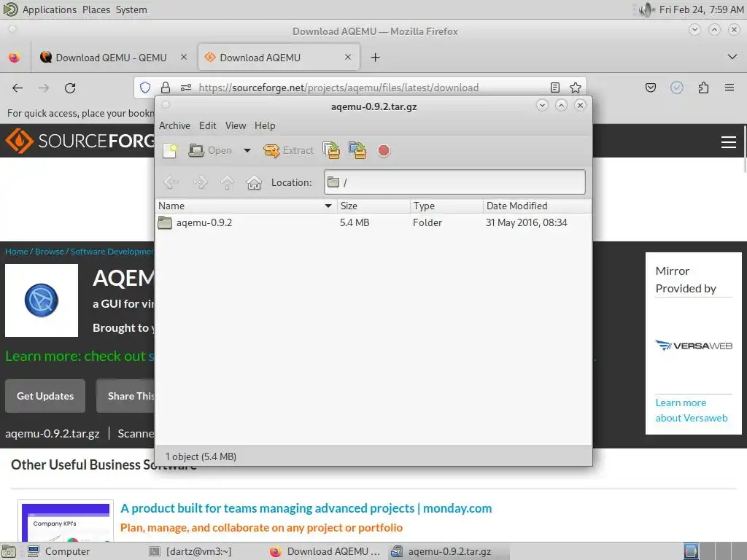Open the Archive menu

(x=174, y=125)
